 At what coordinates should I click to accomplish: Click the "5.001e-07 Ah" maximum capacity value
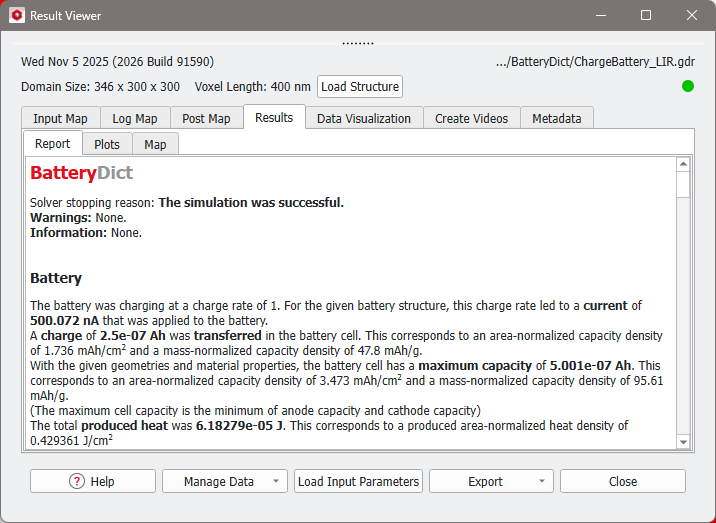[x=591, y=365]
